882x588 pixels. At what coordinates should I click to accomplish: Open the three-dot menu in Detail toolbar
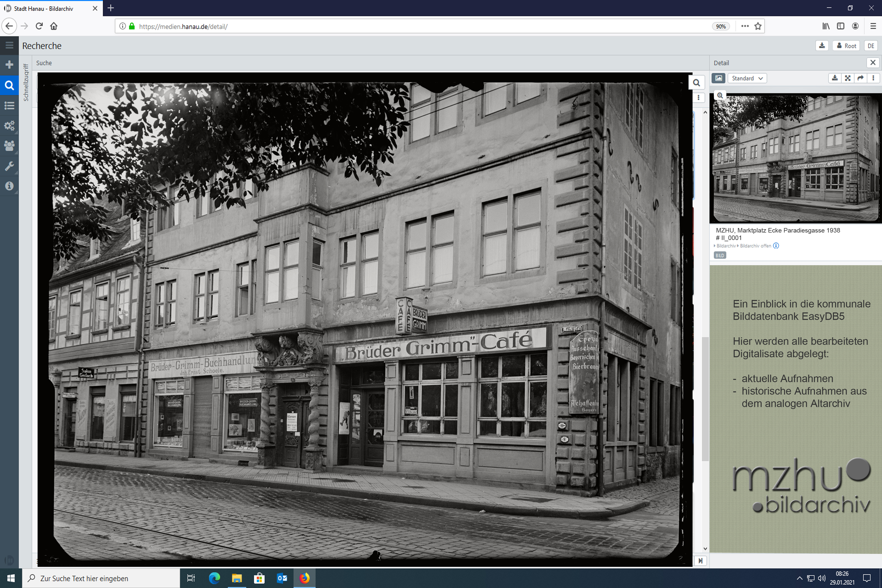873,78
